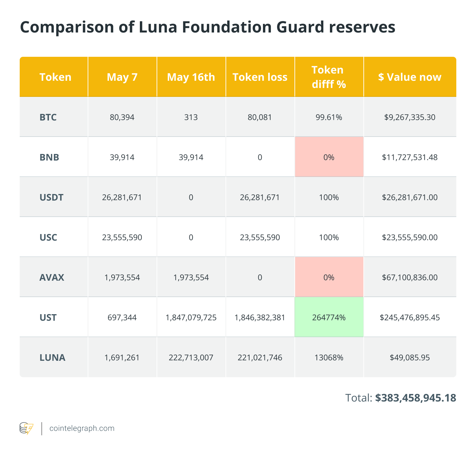
Task: Click the pink 0% cell for BNB
Action: [329, 157]
